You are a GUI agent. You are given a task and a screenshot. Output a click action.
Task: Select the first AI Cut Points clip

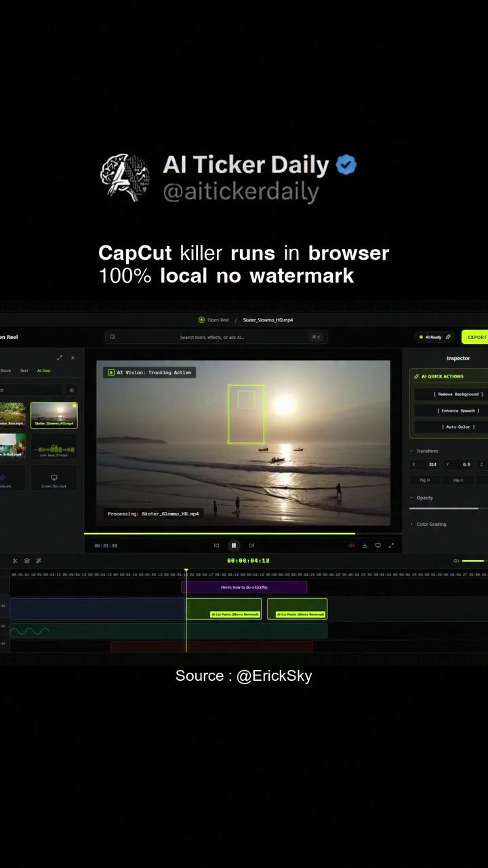[x=224, y=608]
